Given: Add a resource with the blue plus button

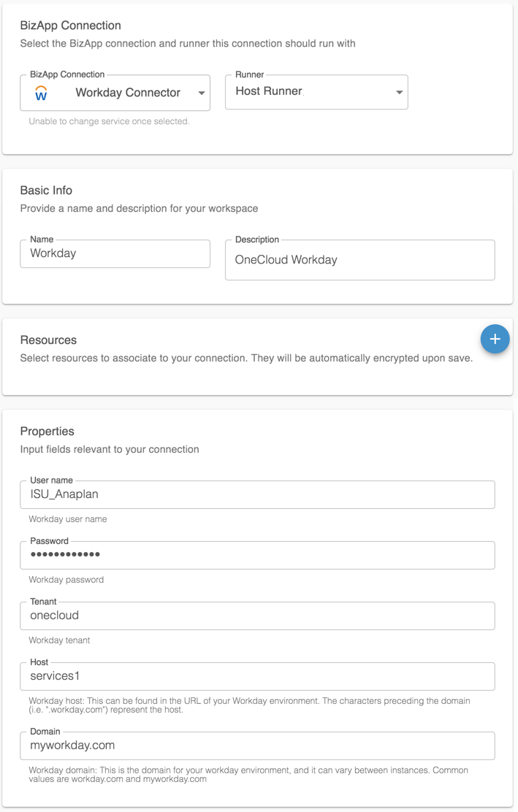Looking at the screenshot, I should (495, 340).
